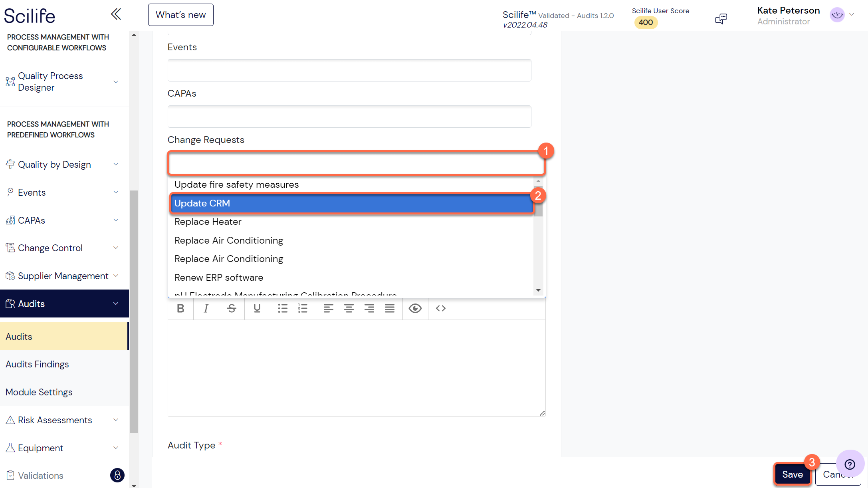Open the What's new button

click(181, 15)
